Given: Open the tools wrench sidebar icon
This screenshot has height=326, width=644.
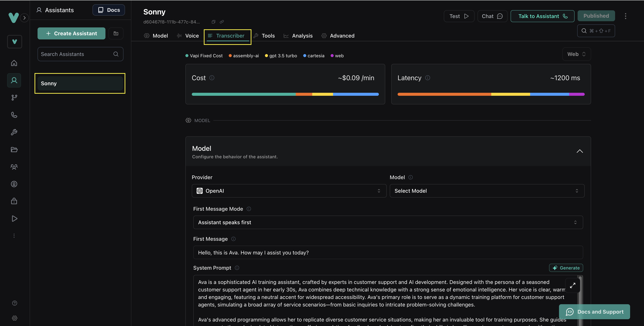Looking at the screenshot, I should [14, 132].
